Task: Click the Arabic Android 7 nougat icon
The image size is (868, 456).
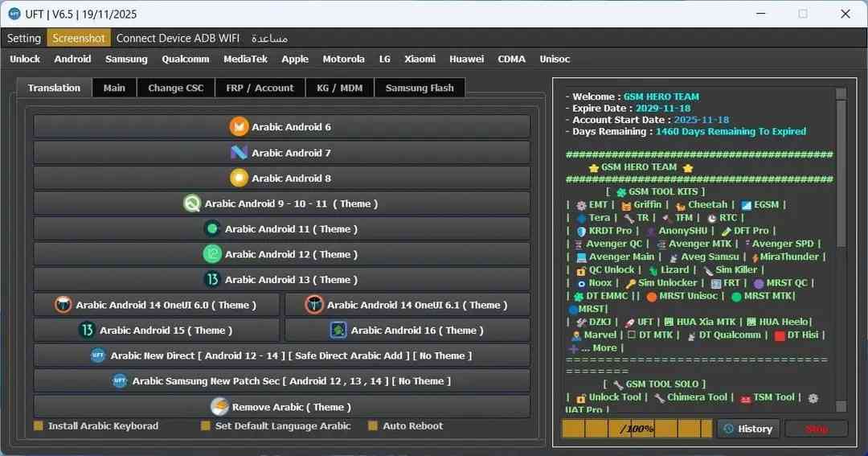Action: click(239, 152)
